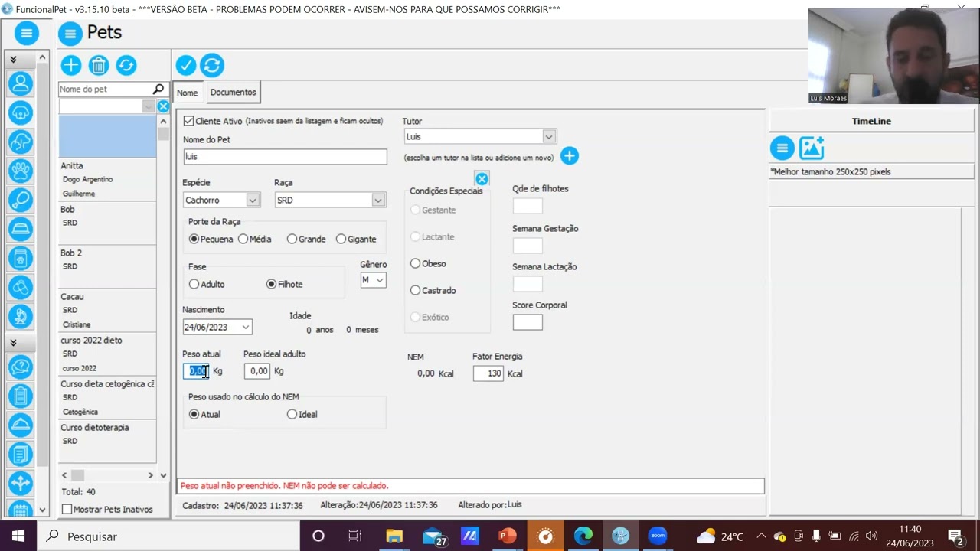Open the dog face sidebar icon
Viewport: 980px width, 551px height.
point(21,112)
